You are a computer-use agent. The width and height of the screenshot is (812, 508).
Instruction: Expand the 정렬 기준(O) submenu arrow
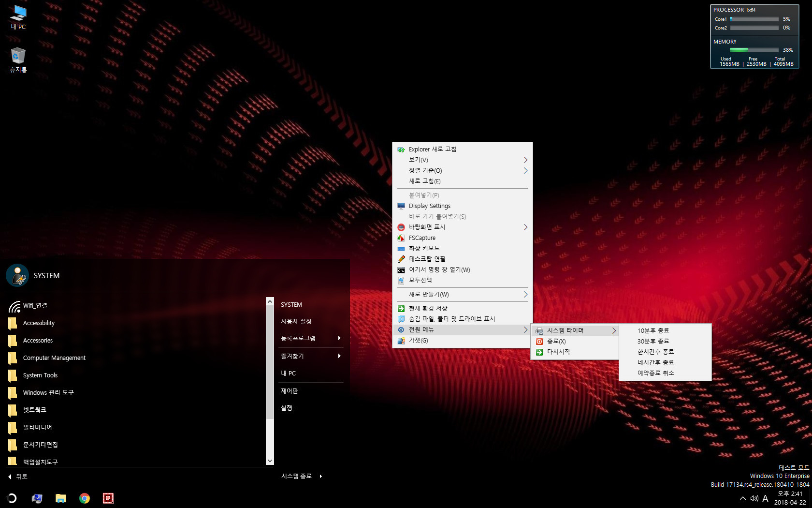[x=525, y=171]
